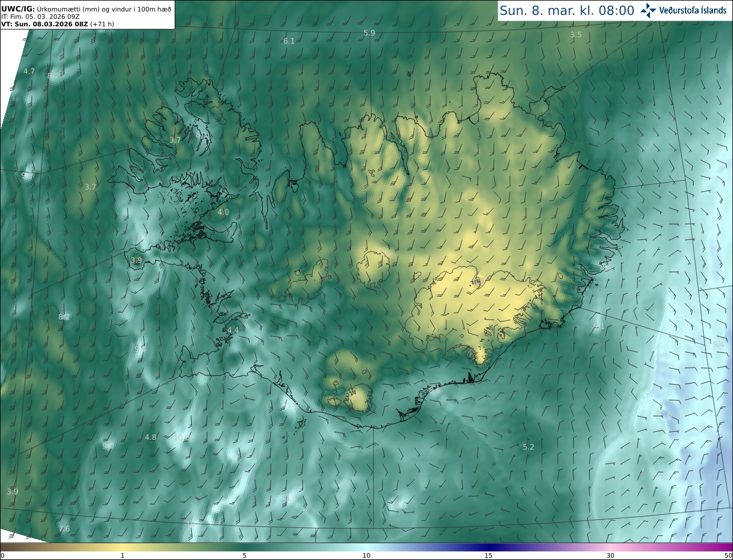Screen dimensions: 733x560
Task: Click the 1 tick on color scale
Action: (x=123, y=555)
